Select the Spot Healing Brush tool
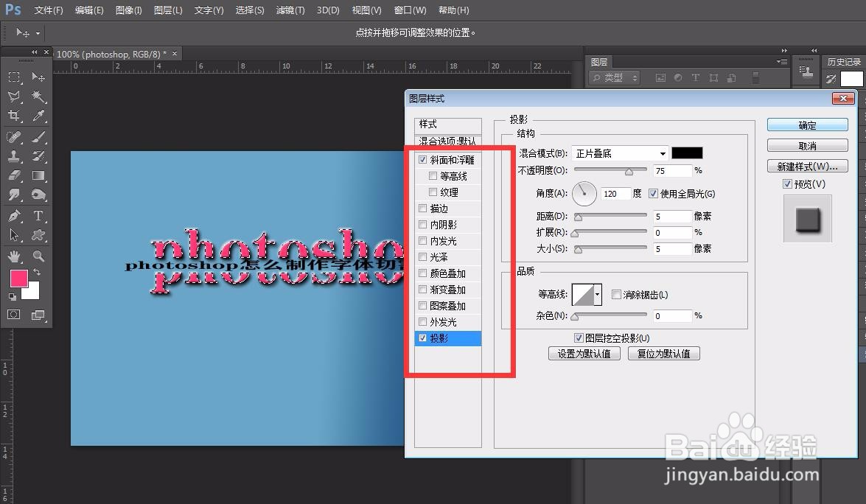The width and height of the screenshot is (866, 504). tap(14, 136)
